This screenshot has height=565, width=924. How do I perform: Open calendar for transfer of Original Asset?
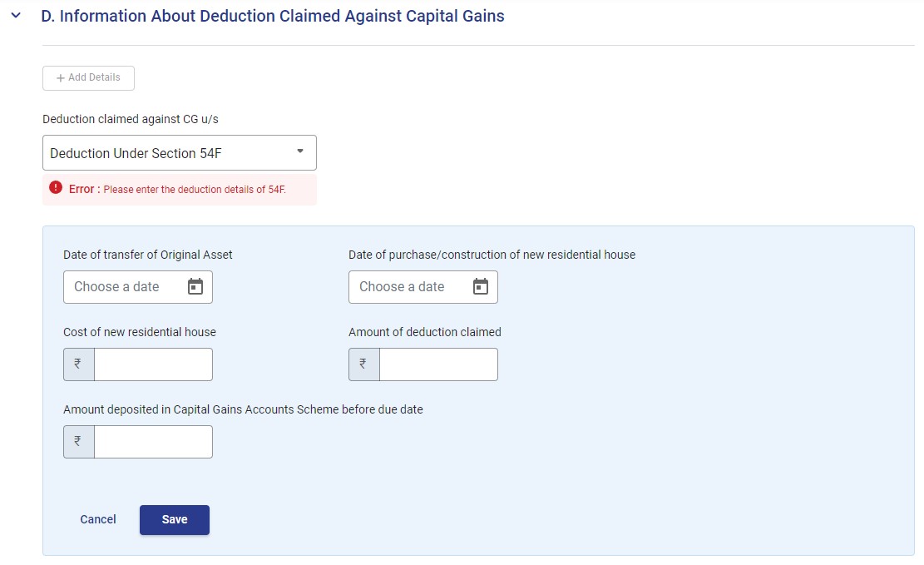coord(195,287)
